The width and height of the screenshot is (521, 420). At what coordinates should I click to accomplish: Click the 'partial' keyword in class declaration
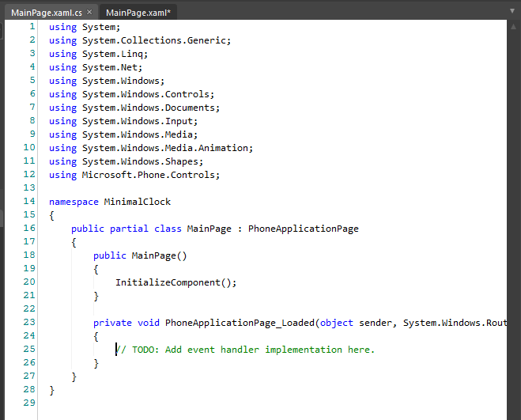129,229
